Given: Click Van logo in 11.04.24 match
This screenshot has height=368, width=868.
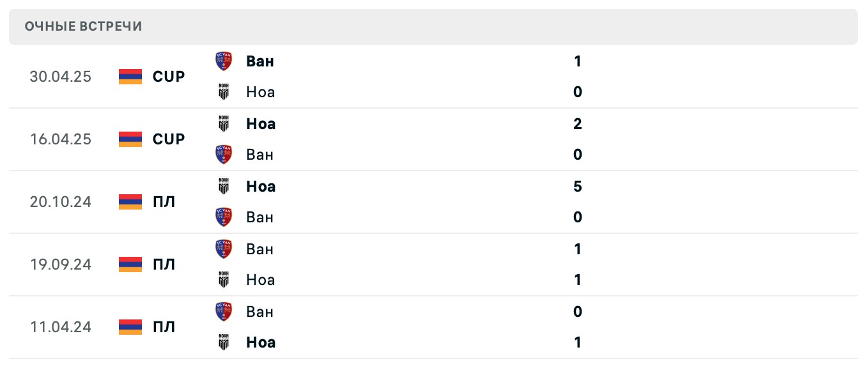Looking at the screenshot, I should [224, 312].
